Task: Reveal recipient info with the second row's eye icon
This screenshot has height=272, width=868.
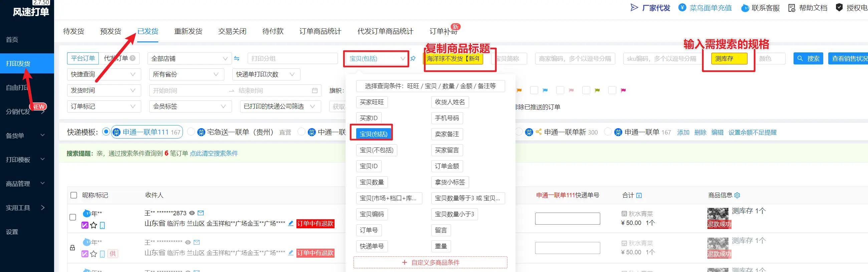Action: coord(188,242)
